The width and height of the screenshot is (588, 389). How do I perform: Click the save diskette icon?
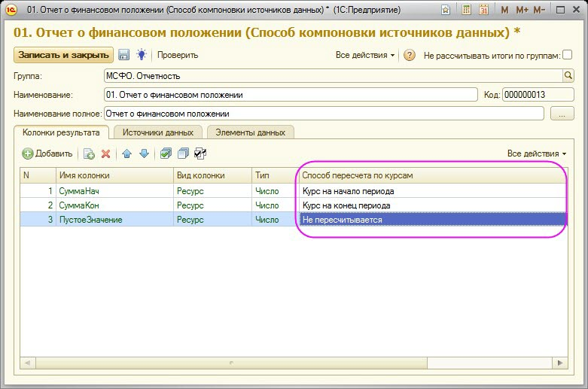124,55
